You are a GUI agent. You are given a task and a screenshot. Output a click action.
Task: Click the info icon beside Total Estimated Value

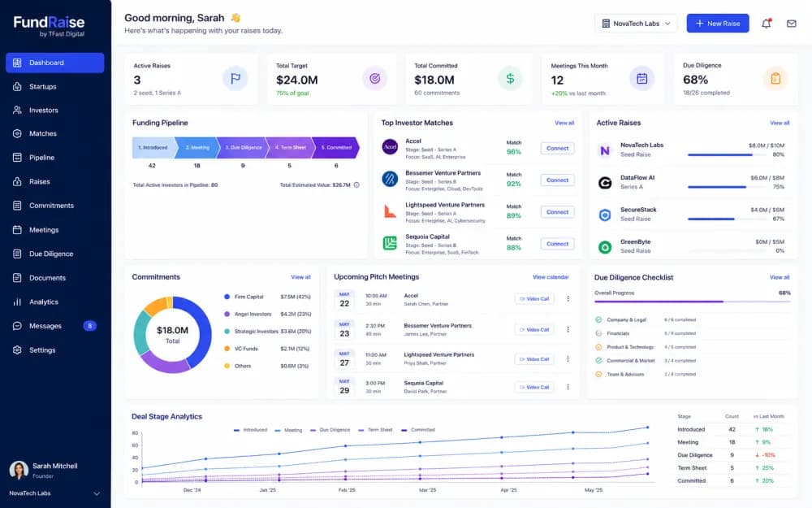pyautogui.click(x=356, y=185)
